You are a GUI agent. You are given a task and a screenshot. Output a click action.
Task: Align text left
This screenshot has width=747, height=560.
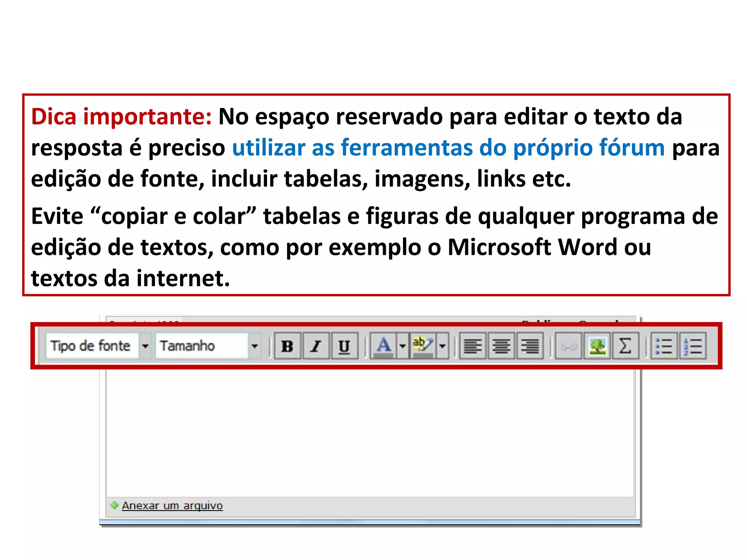(x=473, y=346)
